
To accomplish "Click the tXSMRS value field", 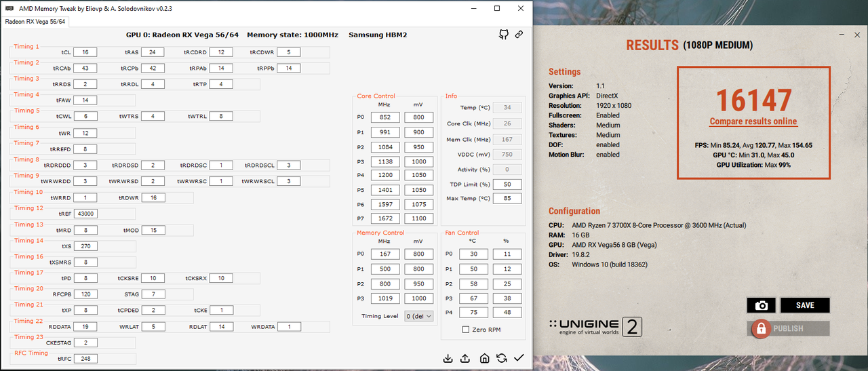I will [x=85, y=262].
